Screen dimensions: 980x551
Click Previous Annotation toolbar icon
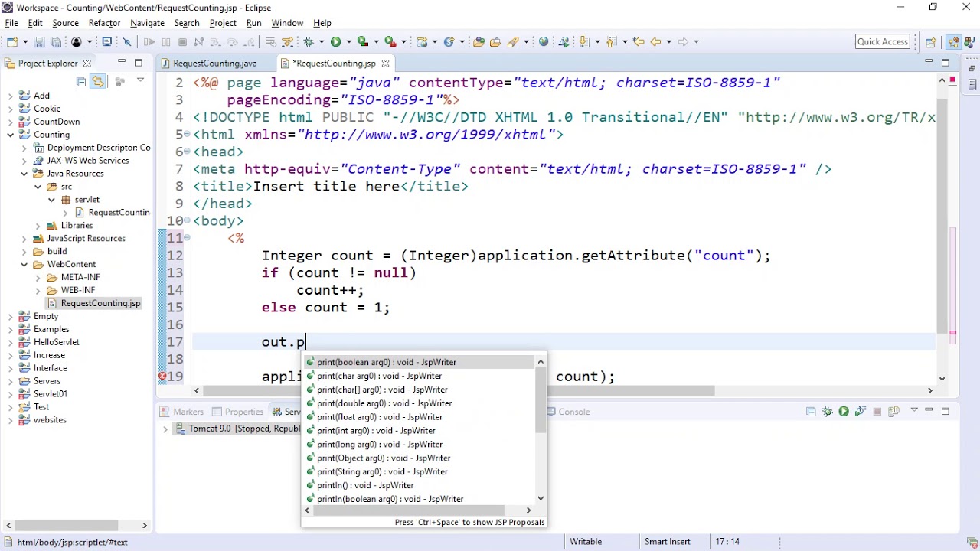[611, 42]
